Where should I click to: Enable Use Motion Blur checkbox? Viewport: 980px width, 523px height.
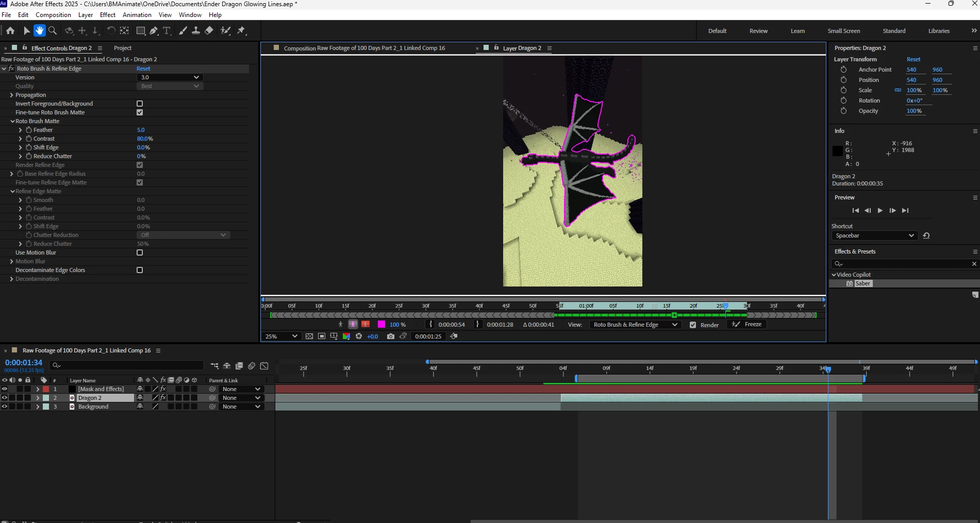(x=140, y=252)
